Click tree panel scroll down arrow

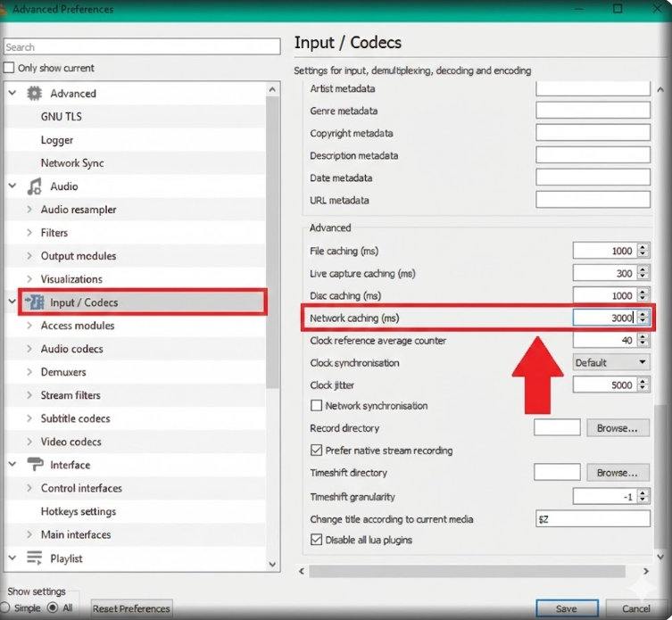272,564
